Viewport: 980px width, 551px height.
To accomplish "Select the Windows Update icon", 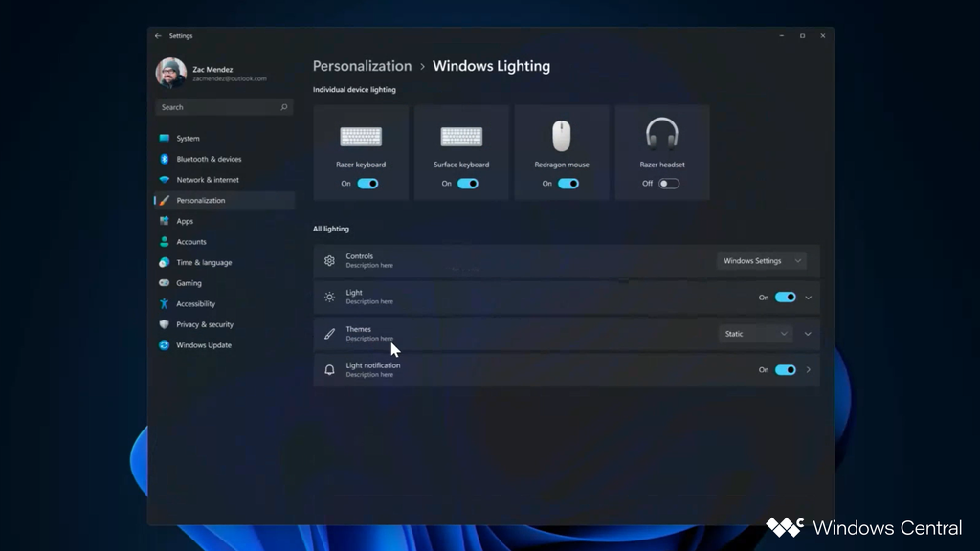I will (165, 345).
